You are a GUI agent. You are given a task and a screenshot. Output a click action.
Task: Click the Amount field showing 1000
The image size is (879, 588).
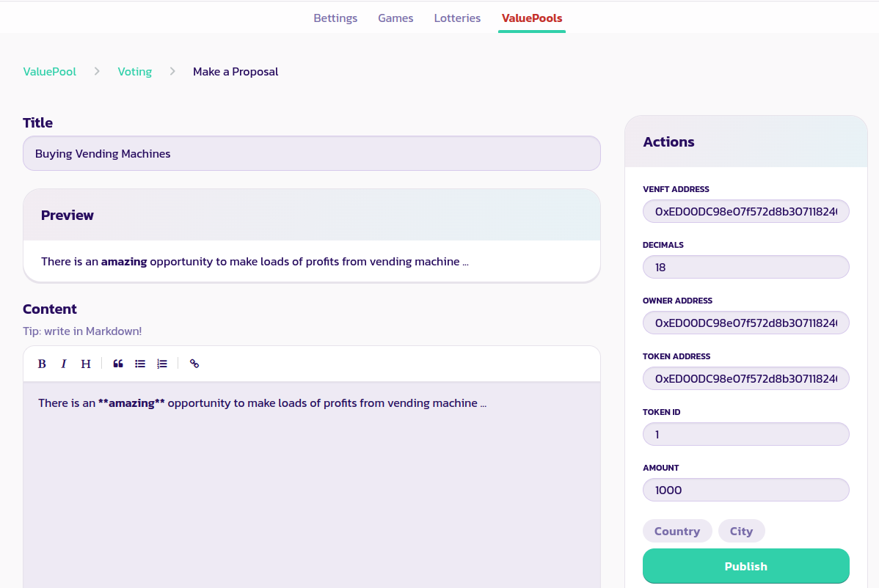[x=745, y=490]
